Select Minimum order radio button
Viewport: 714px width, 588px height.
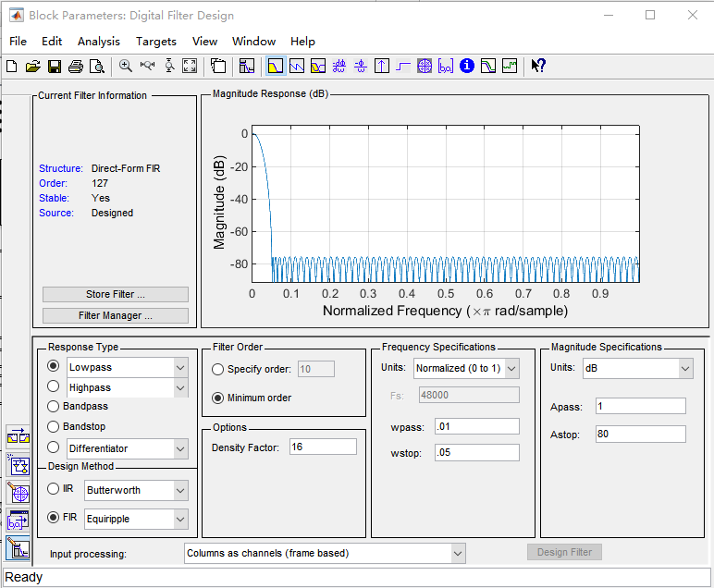coord(217,398)
